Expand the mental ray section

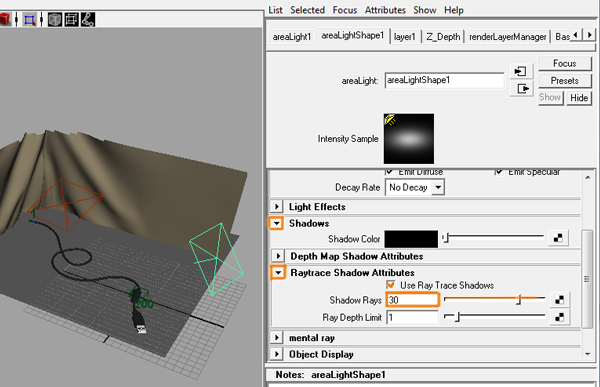click(277, 338)
